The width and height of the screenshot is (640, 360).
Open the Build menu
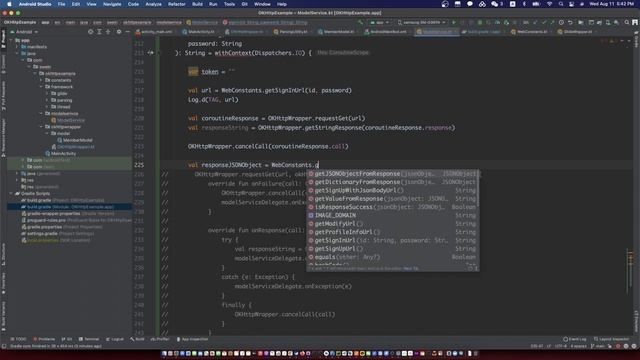[x=198, y=4]
